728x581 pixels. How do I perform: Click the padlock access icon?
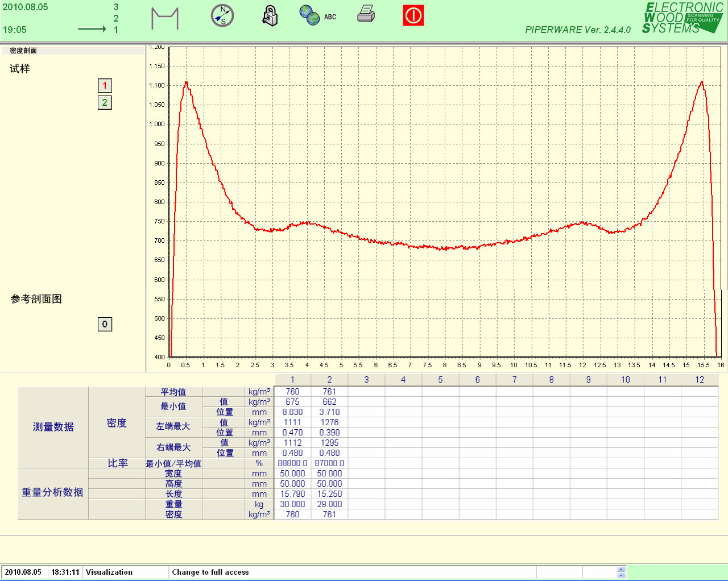point(270,16)
